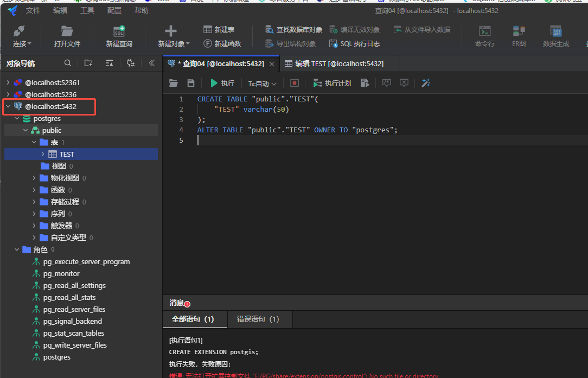Open 查找数据库对象
Viewport: 588px width, 378px height.
[293, 30]
